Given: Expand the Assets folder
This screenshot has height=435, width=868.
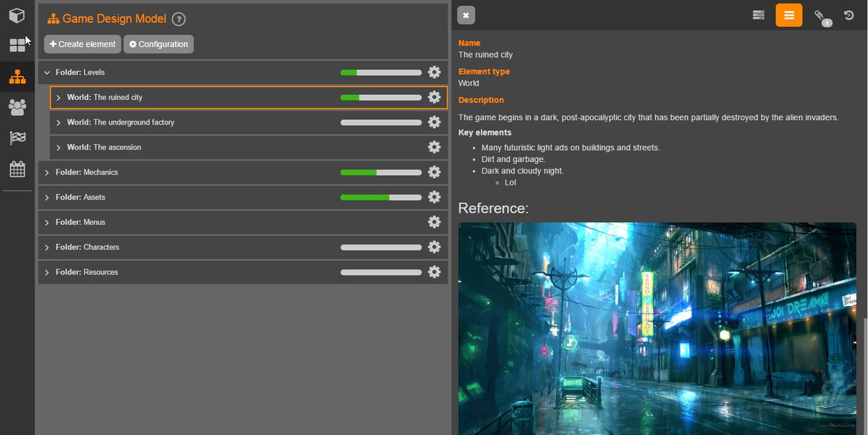Looking at the screenshot, I should (46, 197).
